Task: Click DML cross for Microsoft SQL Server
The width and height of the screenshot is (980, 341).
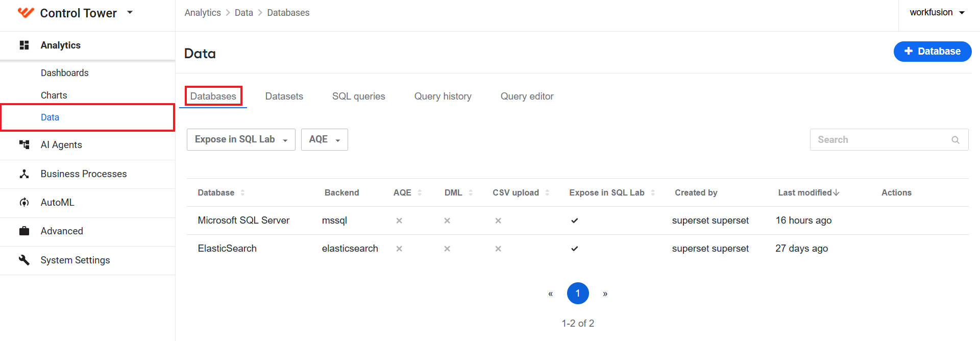Action: tap(447, 221)
